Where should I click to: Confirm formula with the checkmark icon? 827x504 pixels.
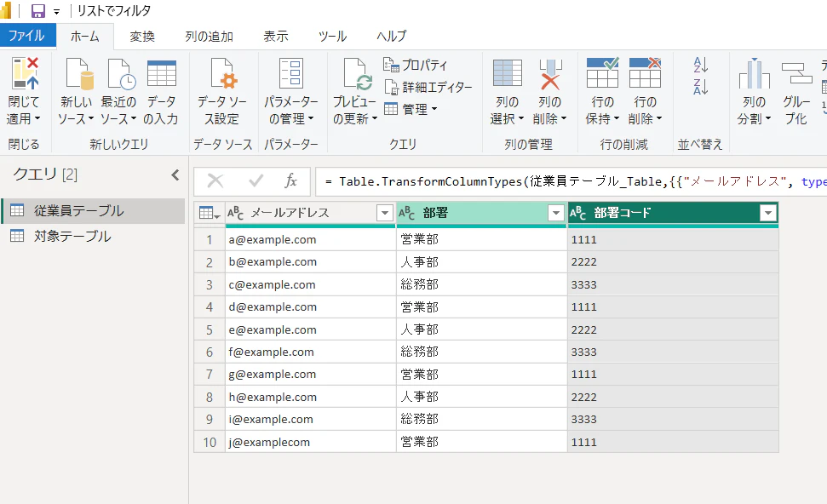point(256,181)
